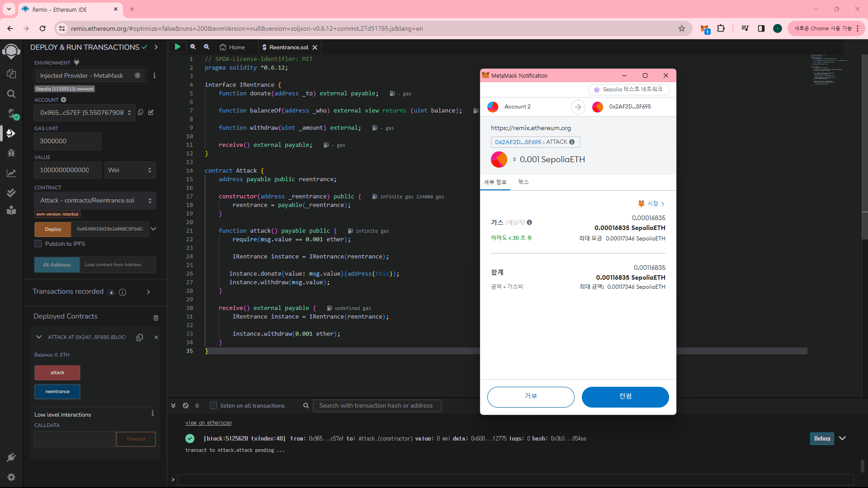Reject the MetaMask transaction with 거부
This screenshot has width=868, height=488.
[x=531, y=397]
